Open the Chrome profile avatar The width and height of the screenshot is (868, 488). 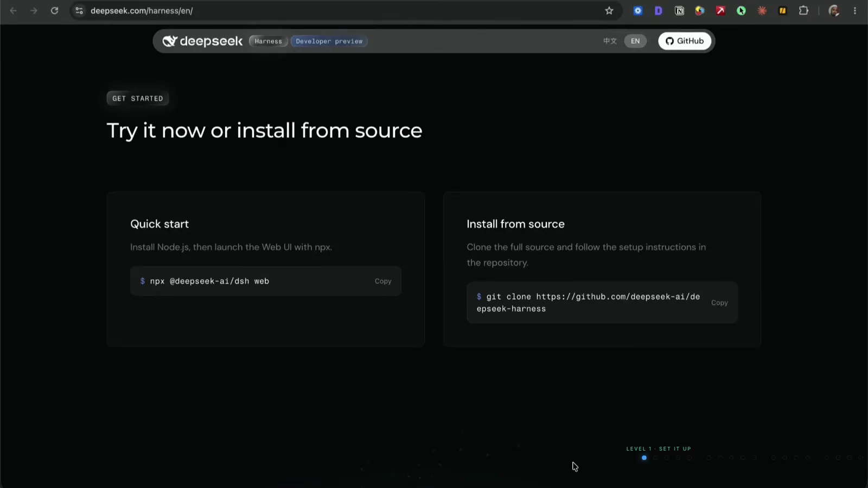pos(834,11)
